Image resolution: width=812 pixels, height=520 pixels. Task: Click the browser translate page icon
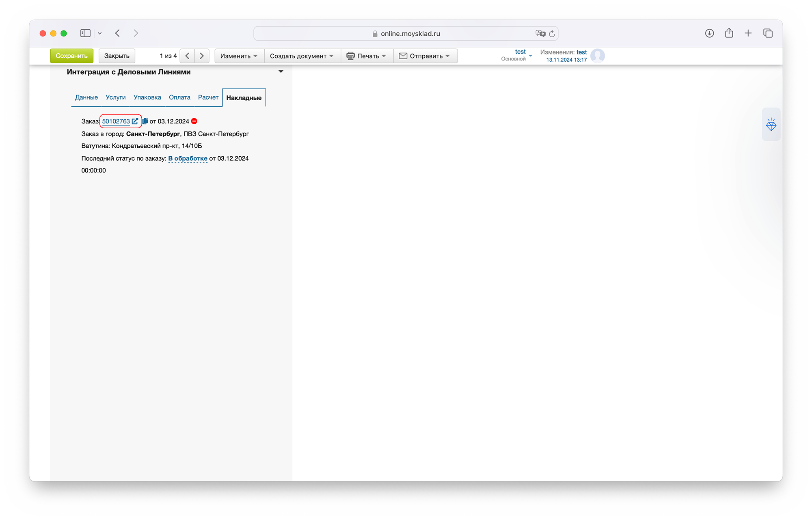click(x=540, y=33)
